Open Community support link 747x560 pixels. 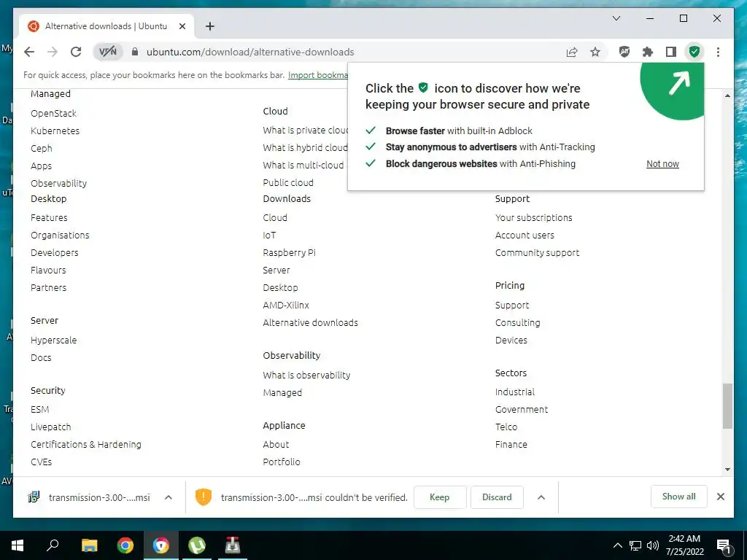click(537, 253)
